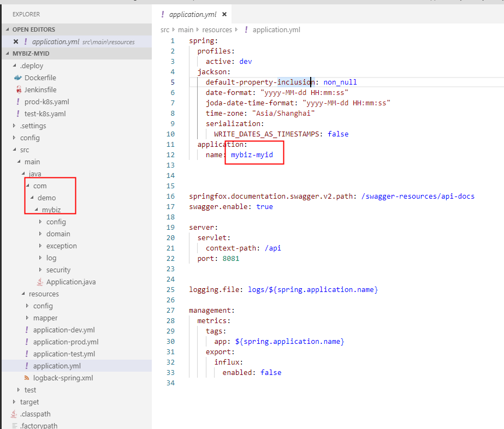Click breadcrumb segment resources
The image size is (504, 429).
(217, 29)
